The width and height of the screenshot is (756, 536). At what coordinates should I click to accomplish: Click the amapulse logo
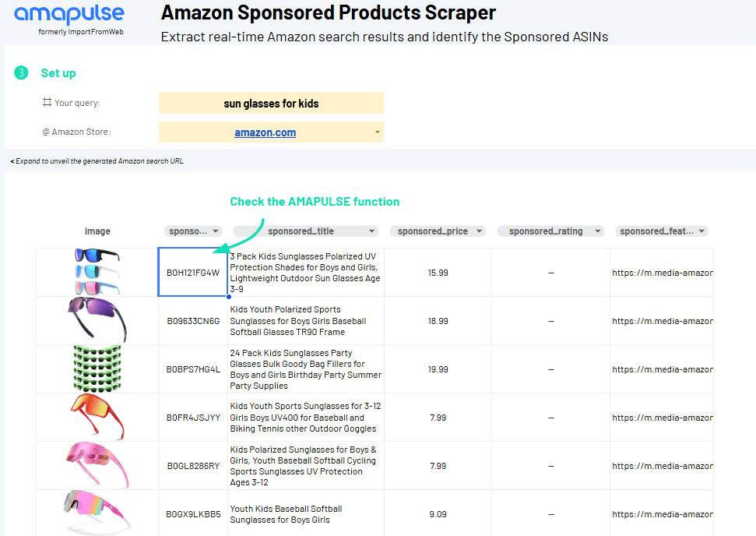point(69,20)
